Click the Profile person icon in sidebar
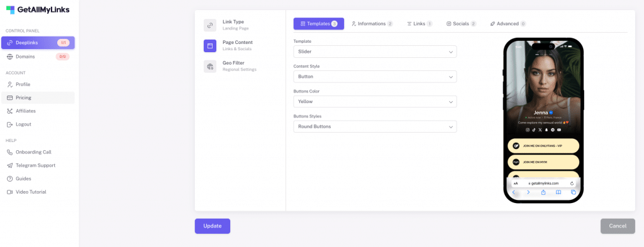The image size is (644, 247). [10, 84]
